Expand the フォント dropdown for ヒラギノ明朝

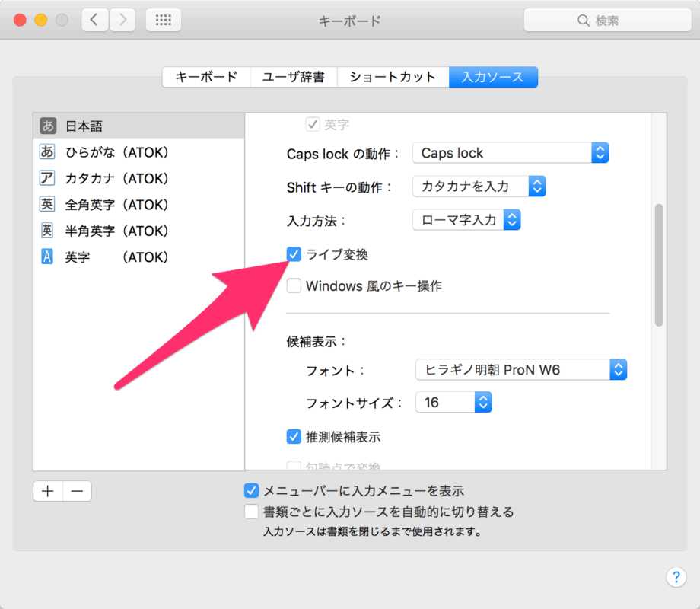pyautogui.click(x=520, y=371)
